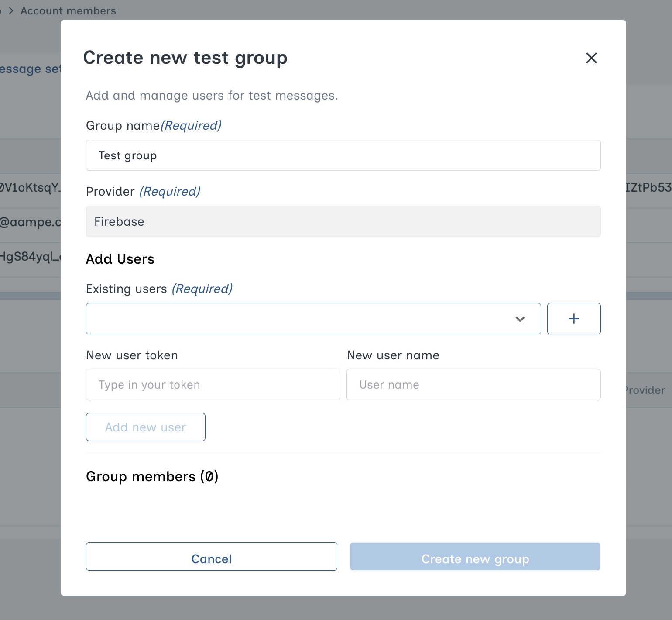Click the User name placeholder field
The image size is (672, 620).
point(473,385)
